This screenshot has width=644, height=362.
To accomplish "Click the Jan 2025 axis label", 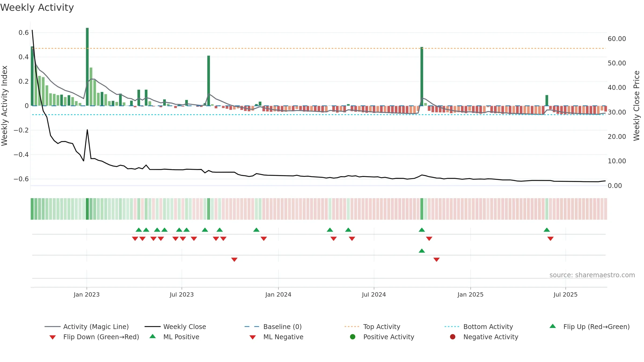I will pos(470,294).
